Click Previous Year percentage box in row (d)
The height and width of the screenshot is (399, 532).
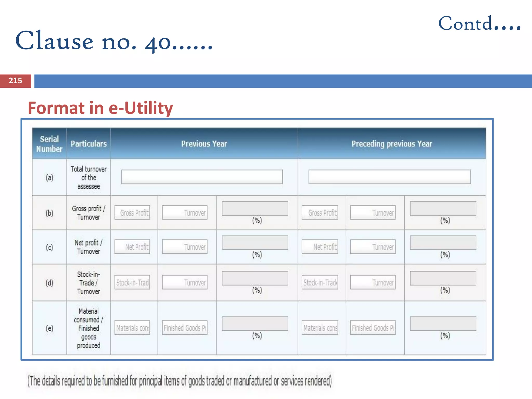click(x=255, y=278)
